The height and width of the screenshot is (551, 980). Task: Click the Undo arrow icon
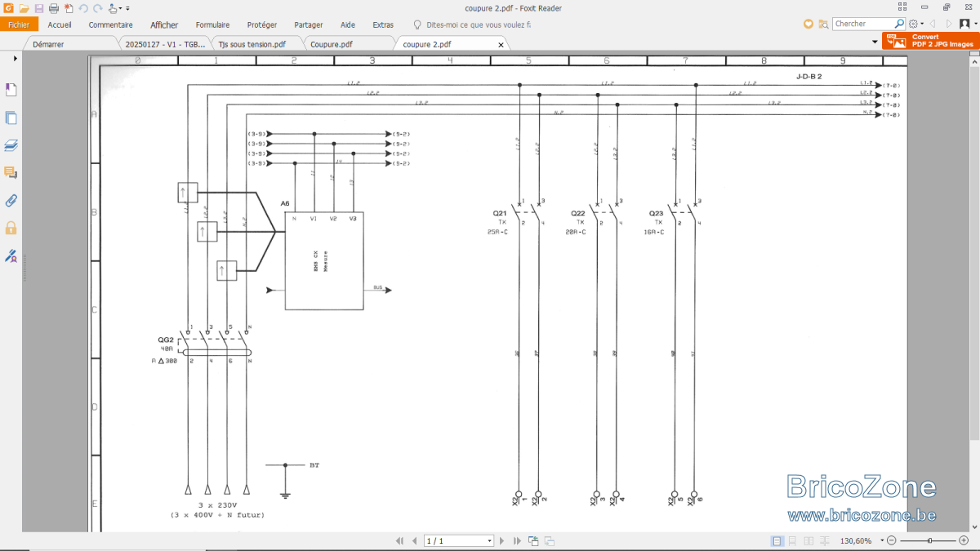click(x=82, y=8)
